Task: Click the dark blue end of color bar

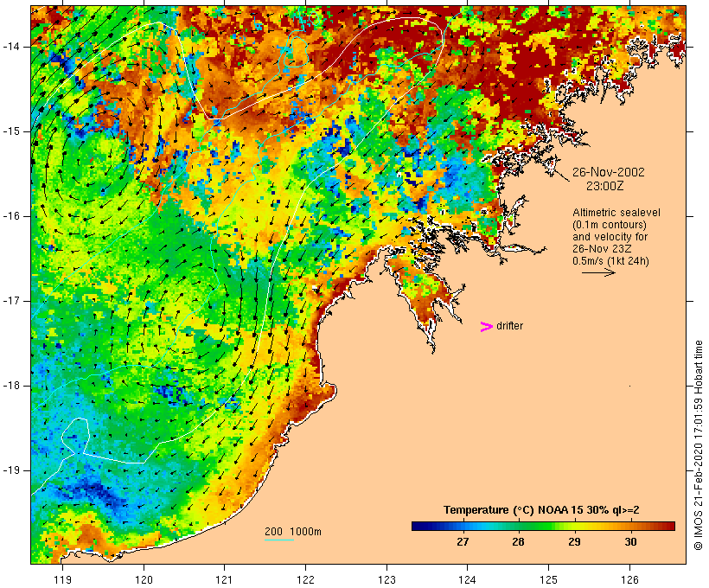Action: (418, 526)
